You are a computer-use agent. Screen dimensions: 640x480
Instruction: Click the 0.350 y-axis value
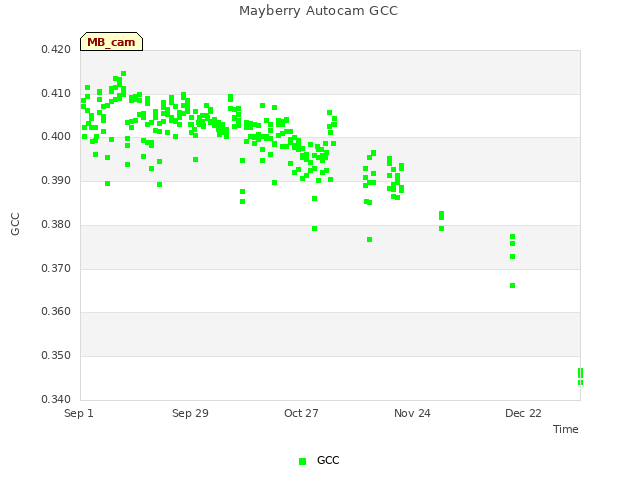tap(56, 356)
